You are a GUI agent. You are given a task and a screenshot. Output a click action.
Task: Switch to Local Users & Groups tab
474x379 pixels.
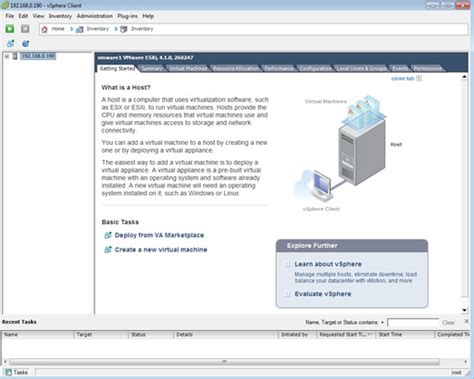click(362, 68)
